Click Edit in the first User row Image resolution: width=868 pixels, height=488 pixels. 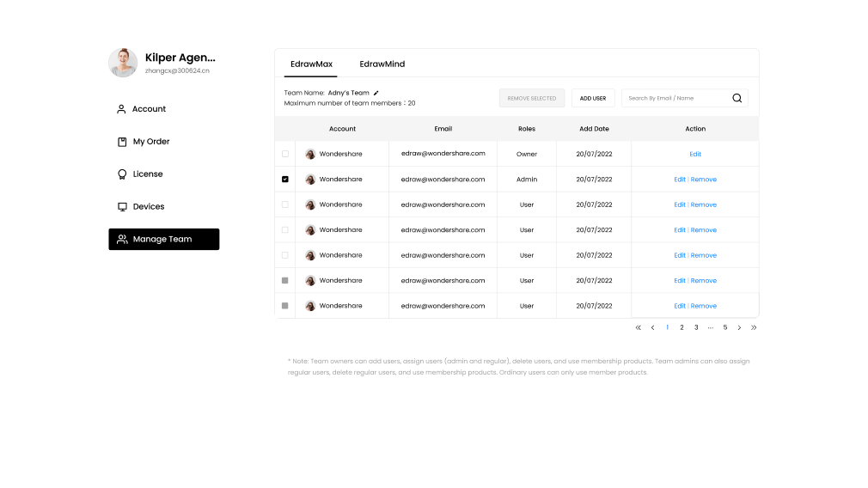pos(680,204)
